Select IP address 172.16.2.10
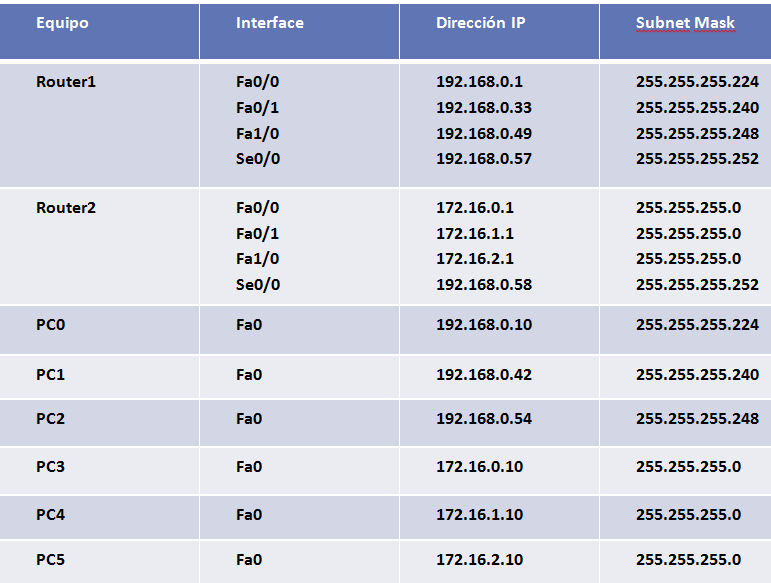The width and height of the screenshot is (771, 583). tap(479, 560)
